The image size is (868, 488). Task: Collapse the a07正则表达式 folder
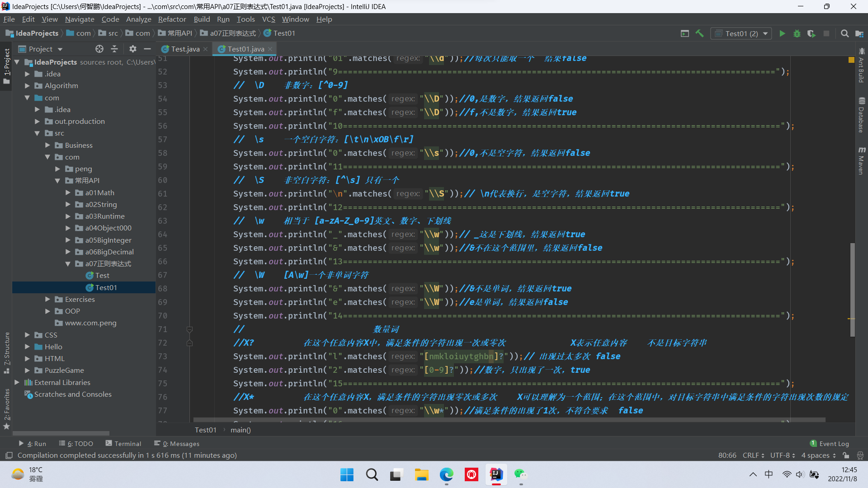point(68,264)
